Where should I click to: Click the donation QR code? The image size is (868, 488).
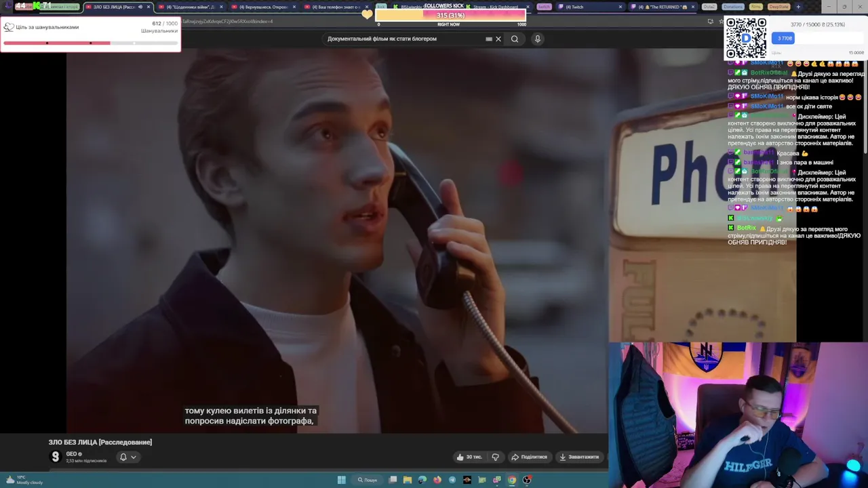(x=746, y=38)
